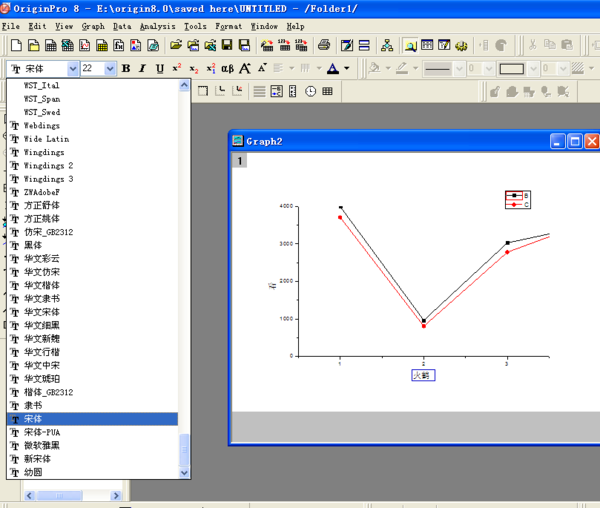Increase font size with large A icon

tap(245, 68)
